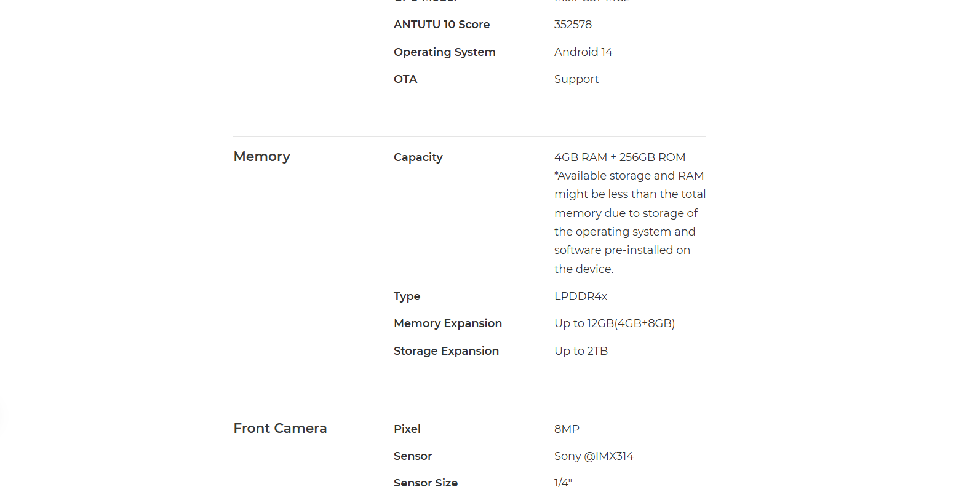980x487 pixels.
Task: Click the Up to 2TB value
Action: point(581,351)
